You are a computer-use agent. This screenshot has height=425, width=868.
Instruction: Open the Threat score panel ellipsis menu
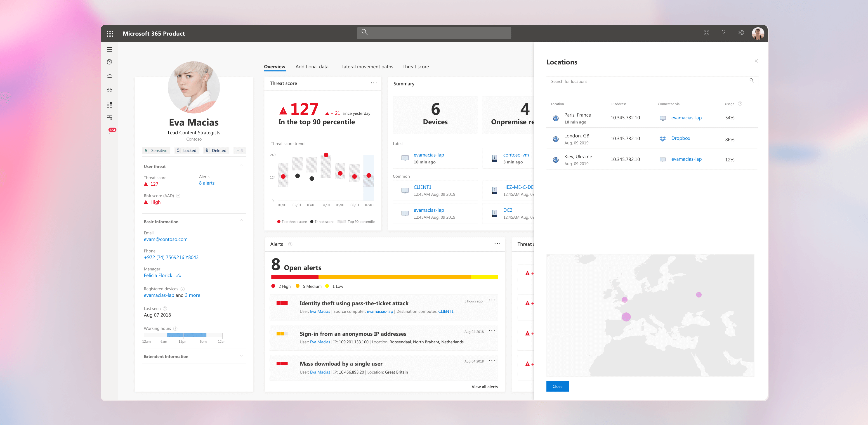(373, 83)
